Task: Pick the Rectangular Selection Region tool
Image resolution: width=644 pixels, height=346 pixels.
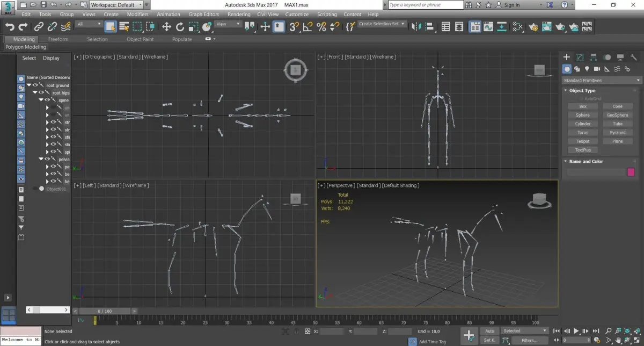Action: pos(137,26)
